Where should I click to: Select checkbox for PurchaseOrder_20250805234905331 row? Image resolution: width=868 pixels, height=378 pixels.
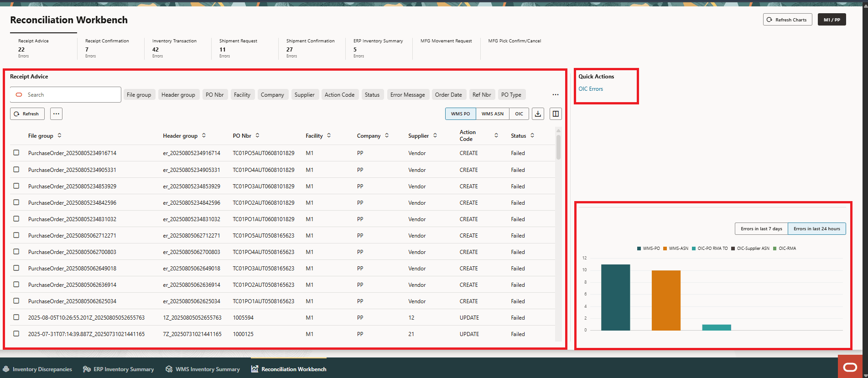coord(16,170)
